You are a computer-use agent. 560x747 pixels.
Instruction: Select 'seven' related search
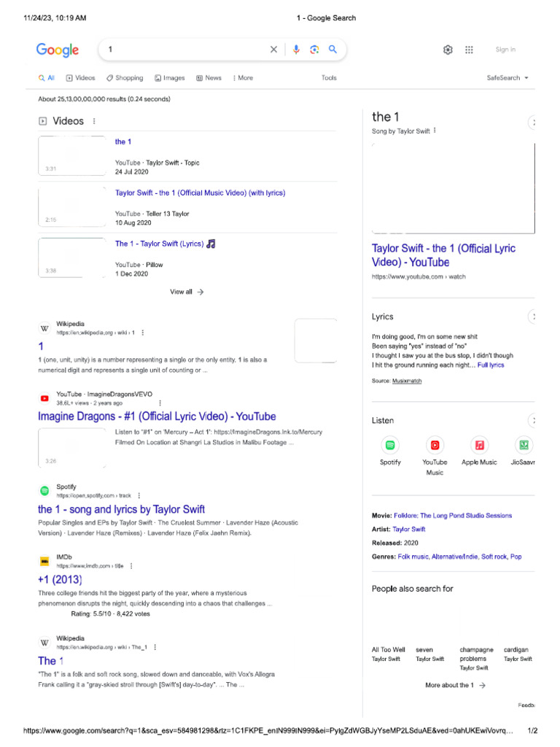pyautogui.click(x=430, y=654)
